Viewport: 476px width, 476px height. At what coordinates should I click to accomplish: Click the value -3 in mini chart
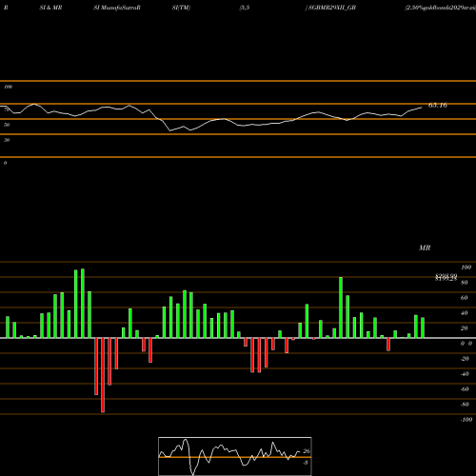tap(306, 463)
